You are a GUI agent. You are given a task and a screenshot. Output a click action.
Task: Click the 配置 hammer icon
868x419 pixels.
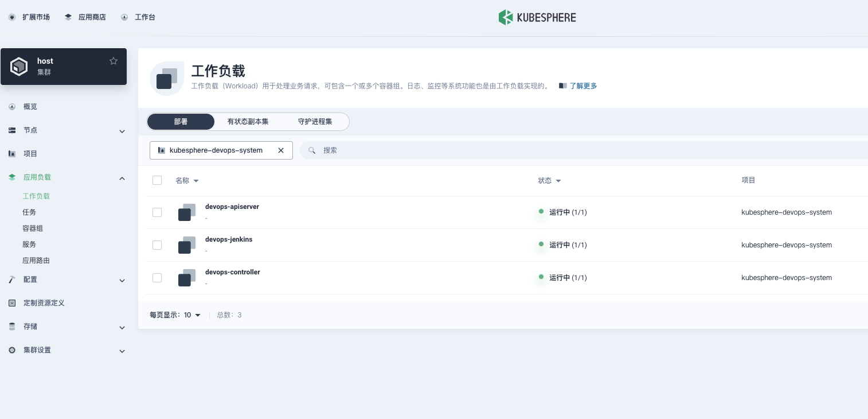pos(12,280)
